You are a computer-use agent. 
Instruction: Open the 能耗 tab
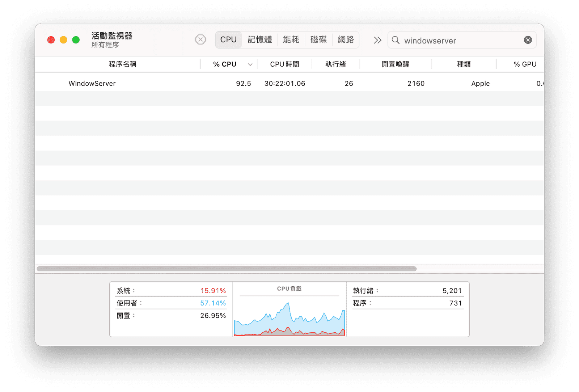tap(291, 40)
